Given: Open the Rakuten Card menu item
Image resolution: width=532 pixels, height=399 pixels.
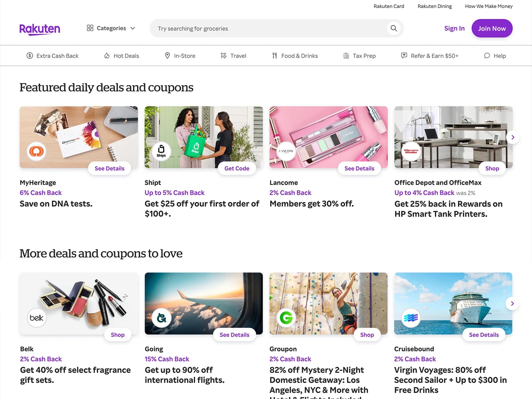Looking at the screenshot, I should (x=389, y=6).
